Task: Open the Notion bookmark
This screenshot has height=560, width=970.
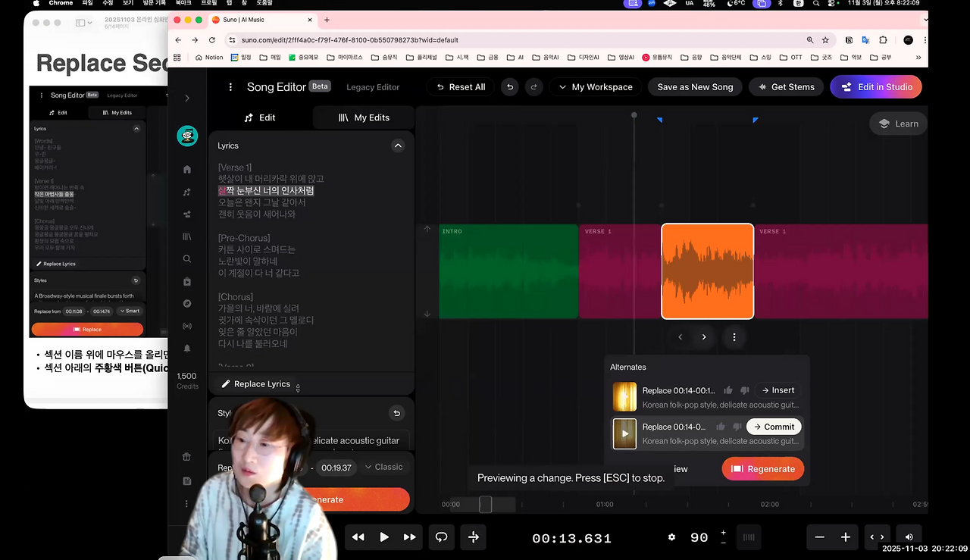Action: pos(209,57)
